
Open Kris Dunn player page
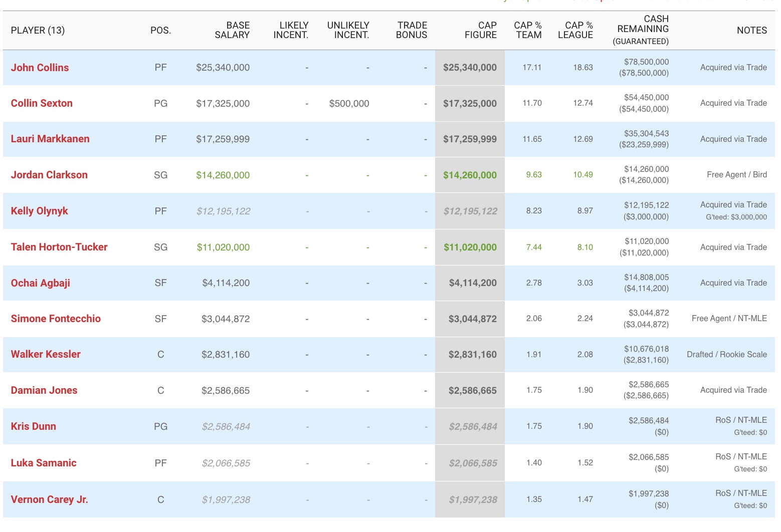click(33, 426)
